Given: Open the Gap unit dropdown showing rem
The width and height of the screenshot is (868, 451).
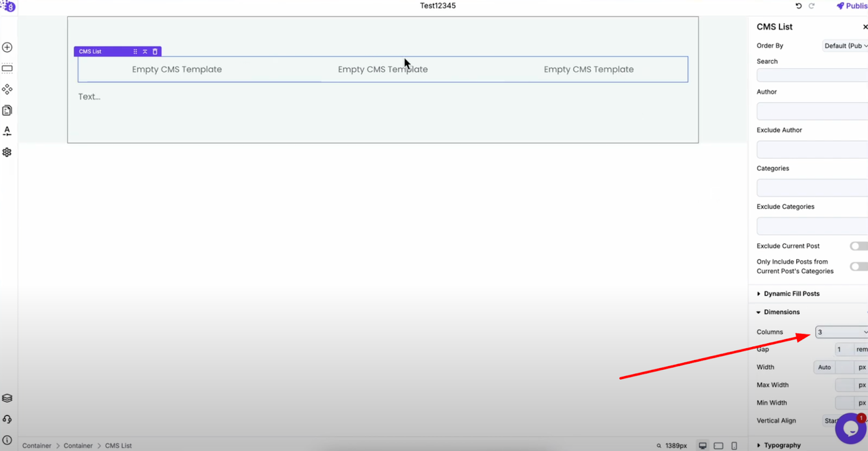Looking at the screenshot, I should (861, 349).
